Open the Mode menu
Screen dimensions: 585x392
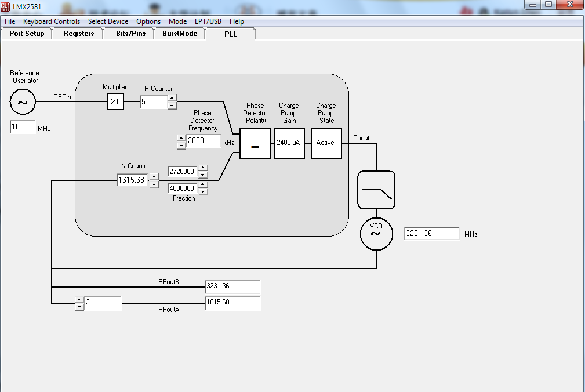[177, 21]
